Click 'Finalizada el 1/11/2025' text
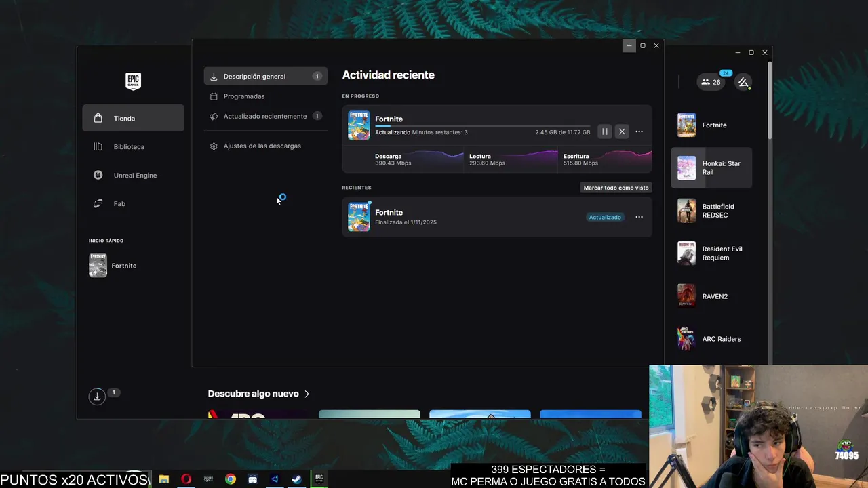This screenshot has width=868, height=488. click(406, 222)
